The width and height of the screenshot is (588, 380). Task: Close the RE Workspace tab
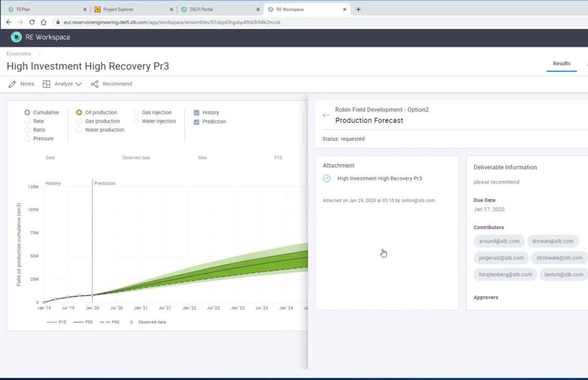[344, 9]
